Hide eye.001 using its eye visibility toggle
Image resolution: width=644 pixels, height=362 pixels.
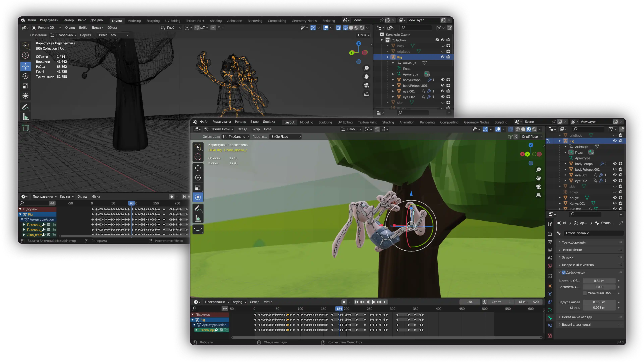615,175
